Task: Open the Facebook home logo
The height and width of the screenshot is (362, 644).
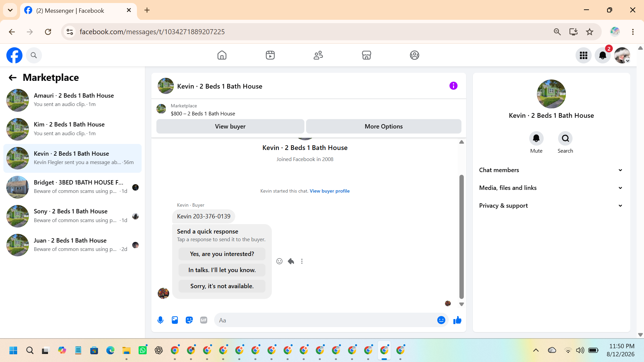Action: [14, 55]
